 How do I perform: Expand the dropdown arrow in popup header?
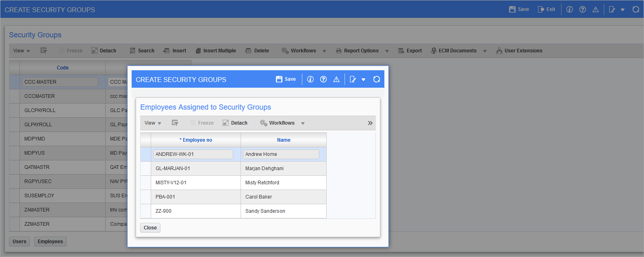pyautogui.click(x=363, y=80)
